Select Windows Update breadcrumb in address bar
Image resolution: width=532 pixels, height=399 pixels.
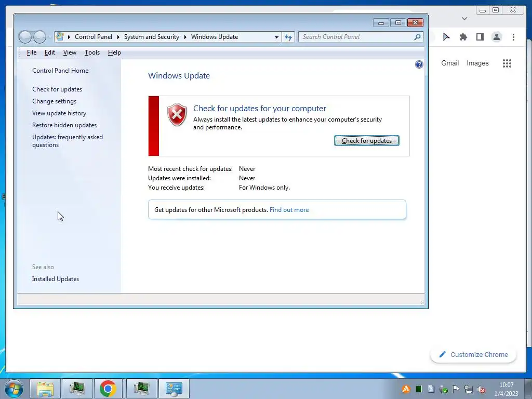click(215, 37)
